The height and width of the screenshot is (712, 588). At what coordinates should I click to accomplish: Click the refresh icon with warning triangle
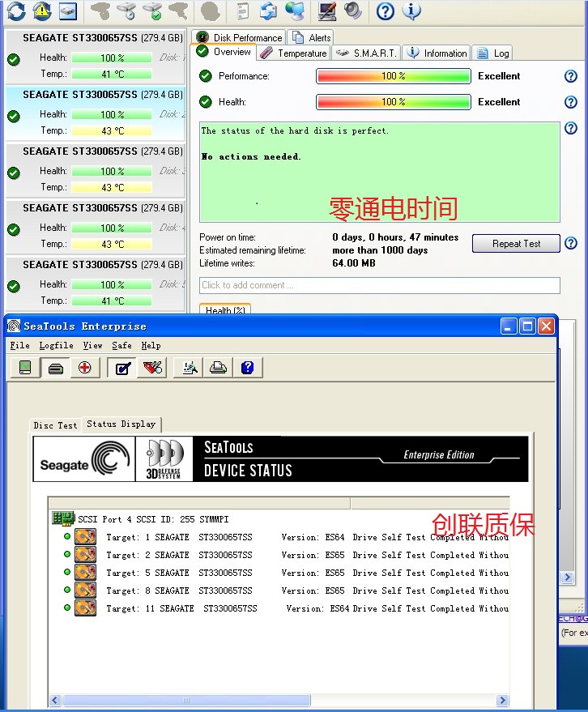[42, 11]
